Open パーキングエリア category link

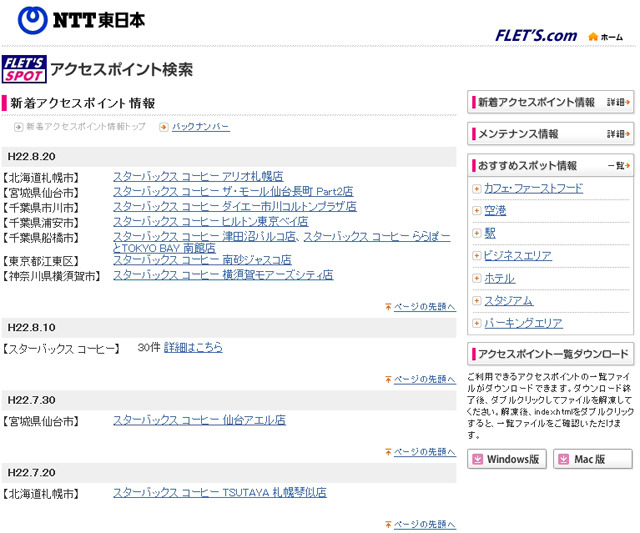523,323
